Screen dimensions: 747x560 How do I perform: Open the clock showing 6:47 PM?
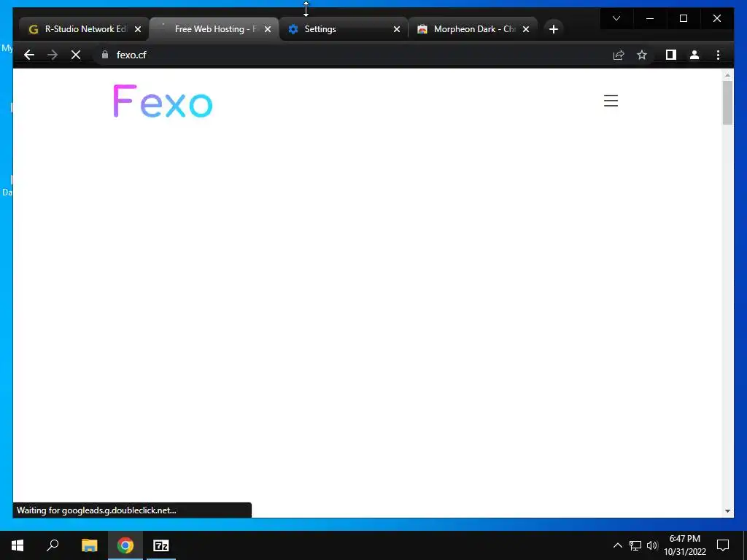[x=685, y=545]
